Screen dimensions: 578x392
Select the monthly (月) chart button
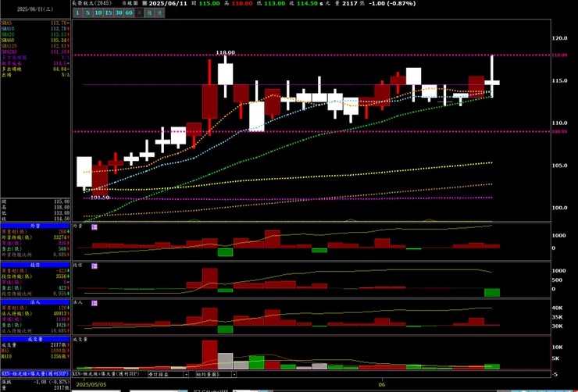coord(159,13)
